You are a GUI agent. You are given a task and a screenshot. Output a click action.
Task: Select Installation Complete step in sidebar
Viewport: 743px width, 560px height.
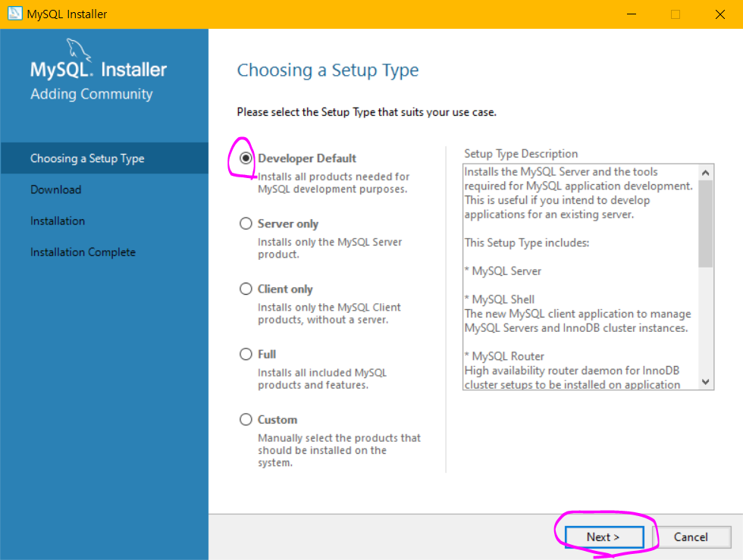tap(83, 252)
